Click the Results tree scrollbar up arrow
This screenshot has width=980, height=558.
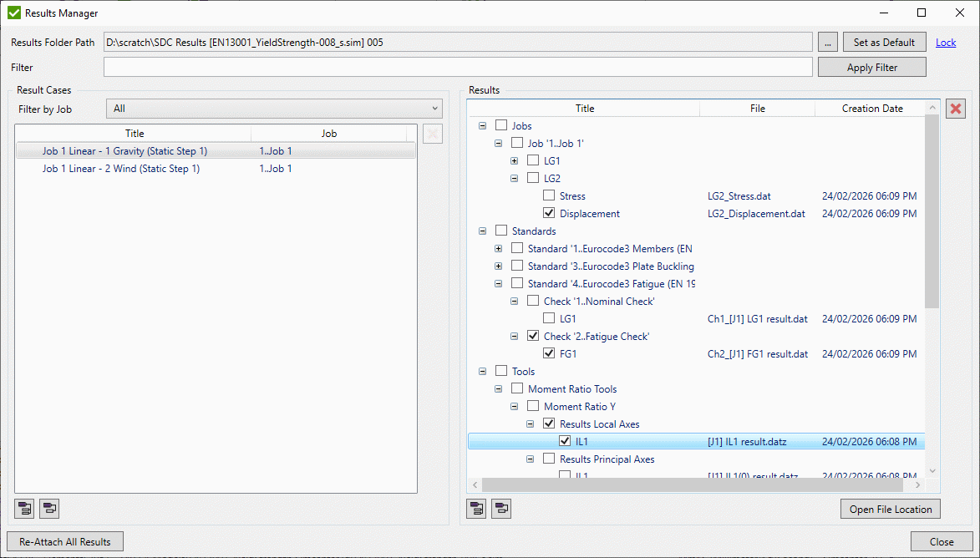coord(932,108)
